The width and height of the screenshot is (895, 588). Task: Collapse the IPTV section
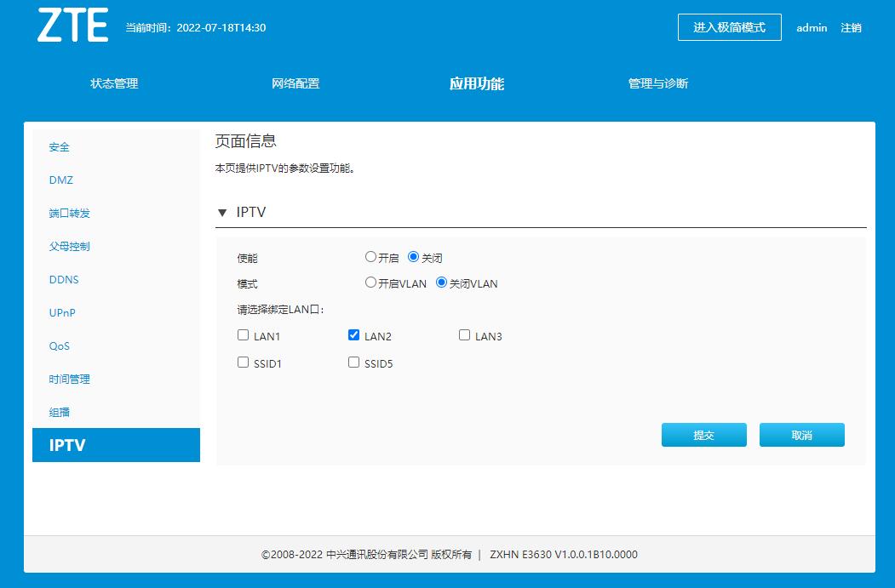coord(222,212)
